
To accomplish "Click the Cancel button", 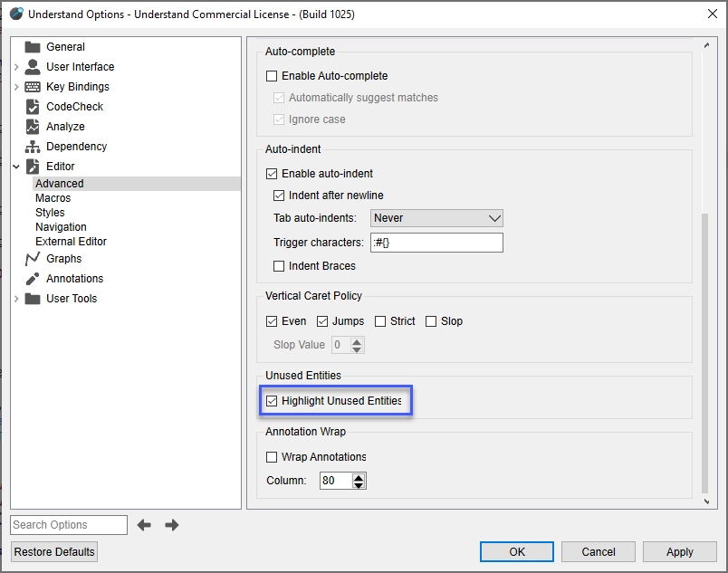I will click(598, 551).
